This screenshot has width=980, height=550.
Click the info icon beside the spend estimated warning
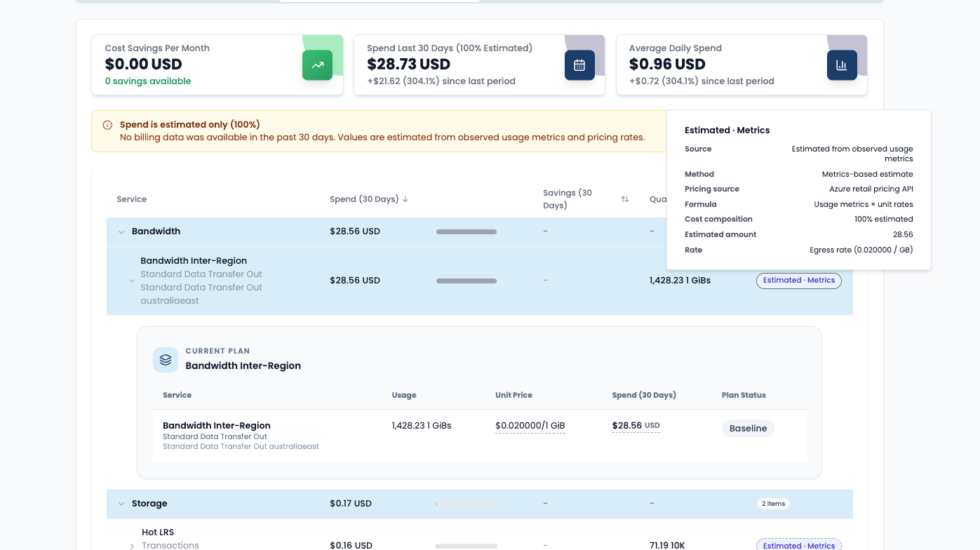click(107, 125)
